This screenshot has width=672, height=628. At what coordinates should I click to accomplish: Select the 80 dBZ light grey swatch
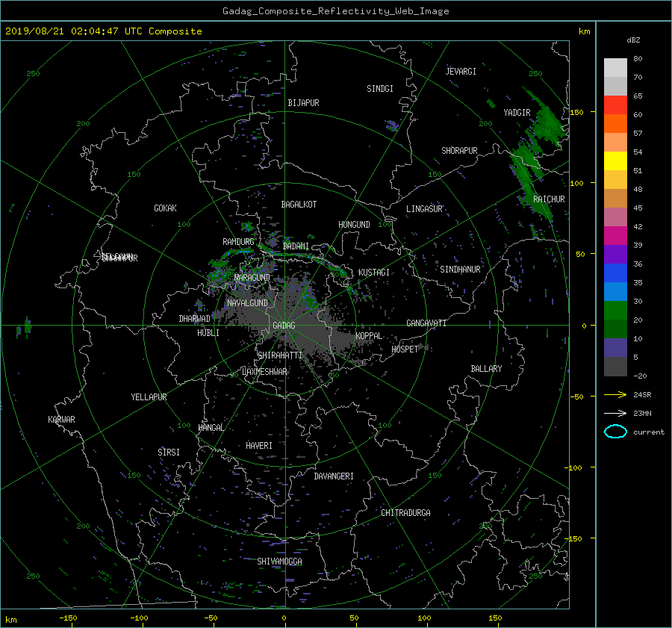615,68
